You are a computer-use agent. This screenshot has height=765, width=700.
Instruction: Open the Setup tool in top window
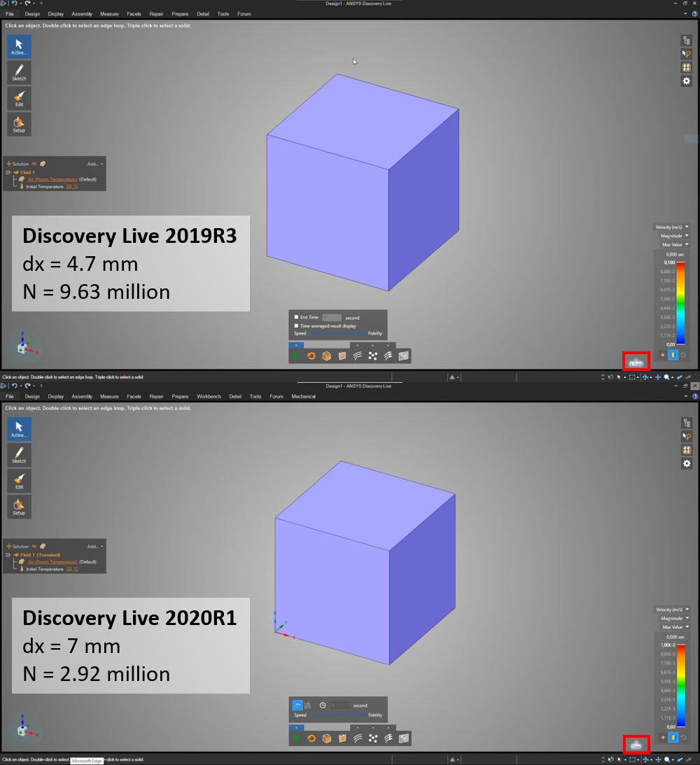[x=19, y=124]
